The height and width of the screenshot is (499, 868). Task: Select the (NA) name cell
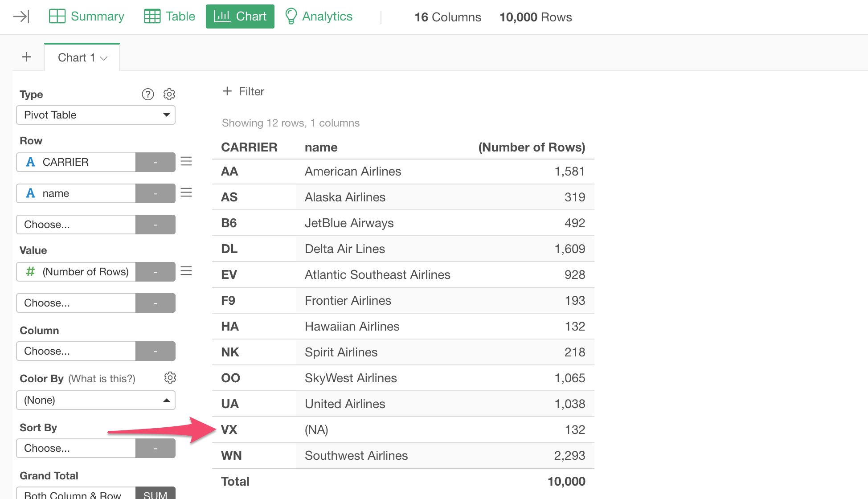point(316,430)
